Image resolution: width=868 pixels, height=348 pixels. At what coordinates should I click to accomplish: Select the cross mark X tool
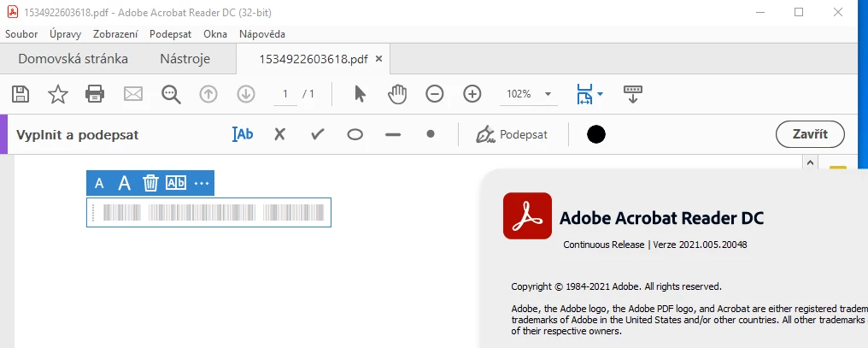(x=279, y=134)
